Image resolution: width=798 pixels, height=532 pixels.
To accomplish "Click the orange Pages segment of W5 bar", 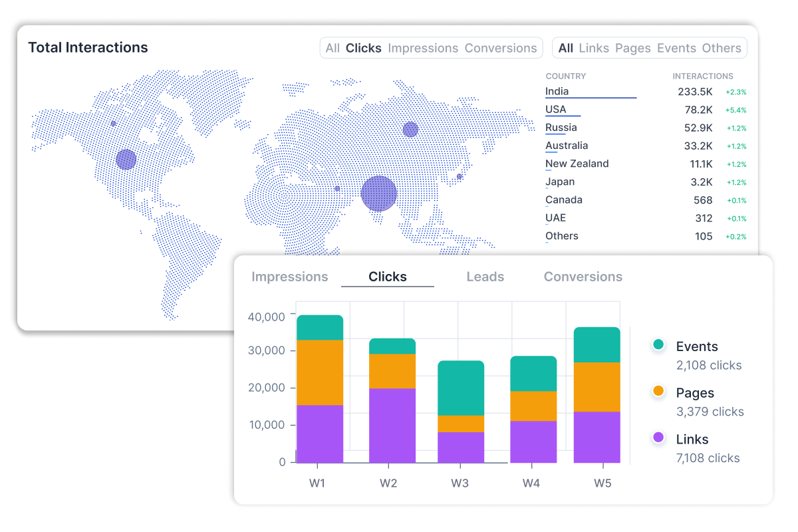I will [x=597, y=387].
